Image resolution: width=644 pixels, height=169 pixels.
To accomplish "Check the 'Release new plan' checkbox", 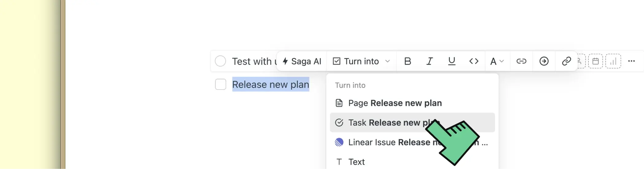I will 220,84.
